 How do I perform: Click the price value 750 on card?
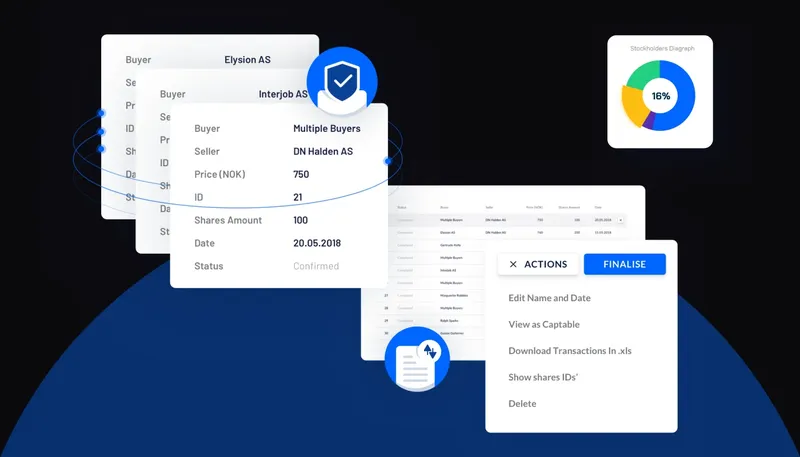[x=301, y=174]
